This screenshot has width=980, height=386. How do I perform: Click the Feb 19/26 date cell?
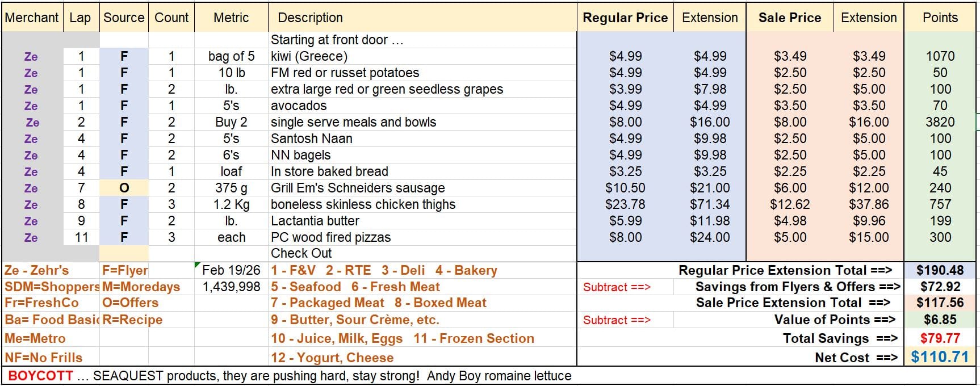tap(231, 270)
